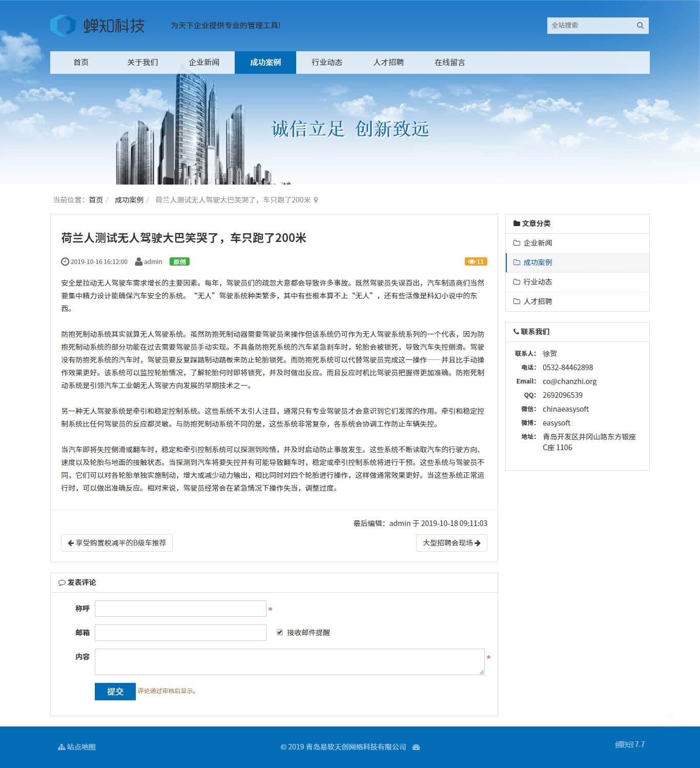Click the 首页 breadcrumb link
The image size is (700, 768).
pos(96,200)
